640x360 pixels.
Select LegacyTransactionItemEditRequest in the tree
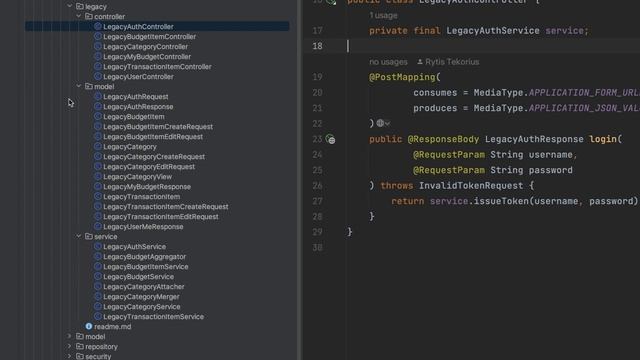tap(161, 216)
